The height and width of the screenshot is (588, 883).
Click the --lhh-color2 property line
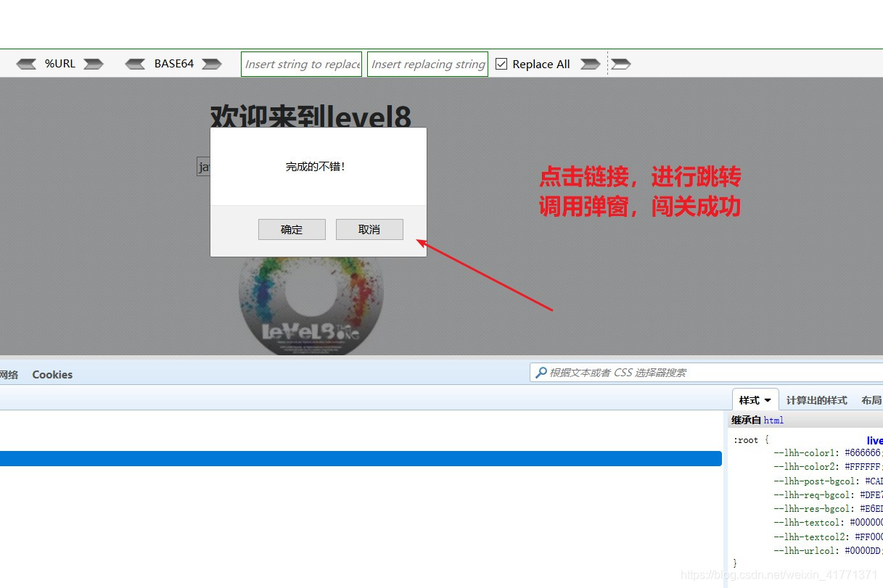tap(828, 467)
